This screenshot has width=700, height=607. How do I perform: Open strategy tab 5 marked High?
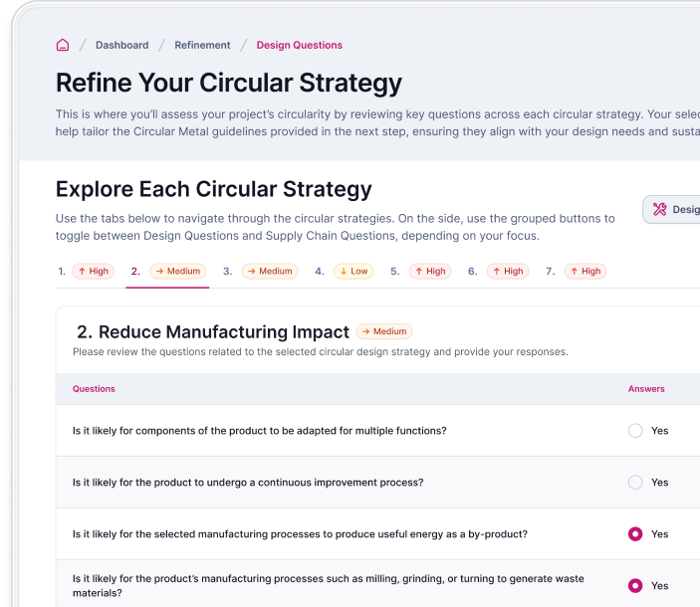[419, 271]
